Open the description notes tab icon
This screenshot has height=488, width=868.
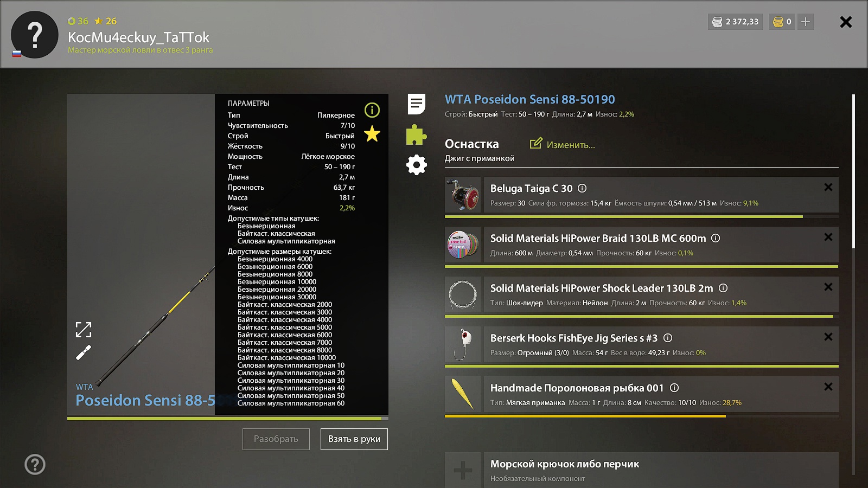pyautogui.click(x=417, y=104)
